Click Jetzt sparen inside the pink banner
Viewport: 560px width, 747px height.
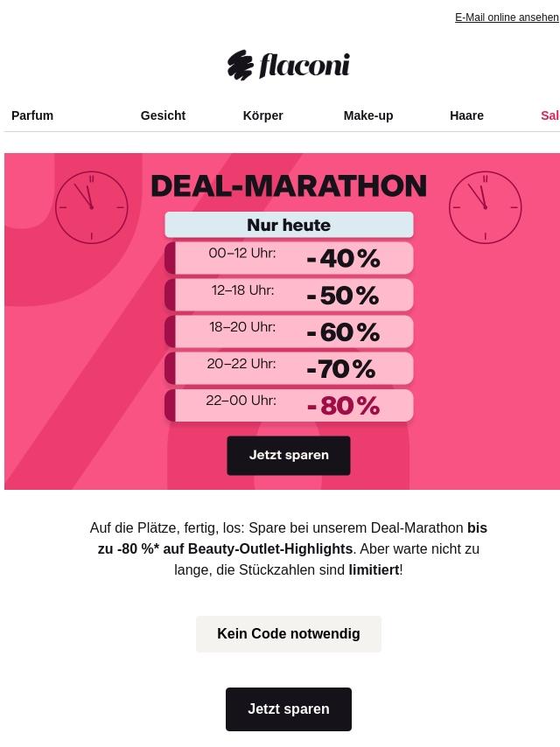(289, 456)
